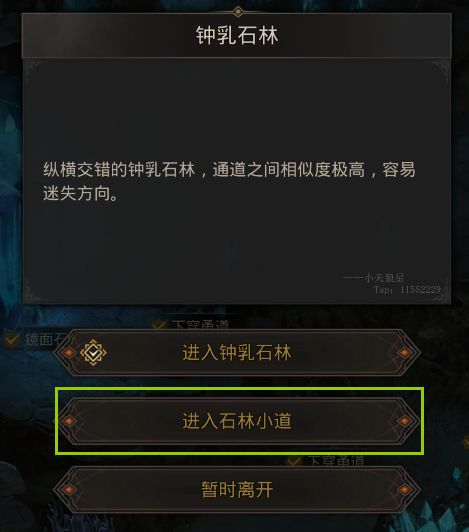Screen dimensions: 469x532
Task: Select the 镜面石 map label at left
Action: [43, 340]
